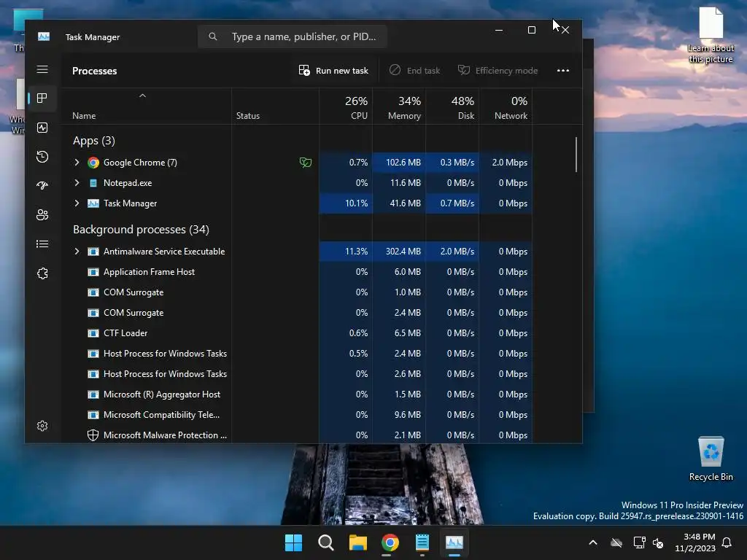Open Task Manager settings gear
Viewport: 747px width, 560px height.
tap(42, 426)
